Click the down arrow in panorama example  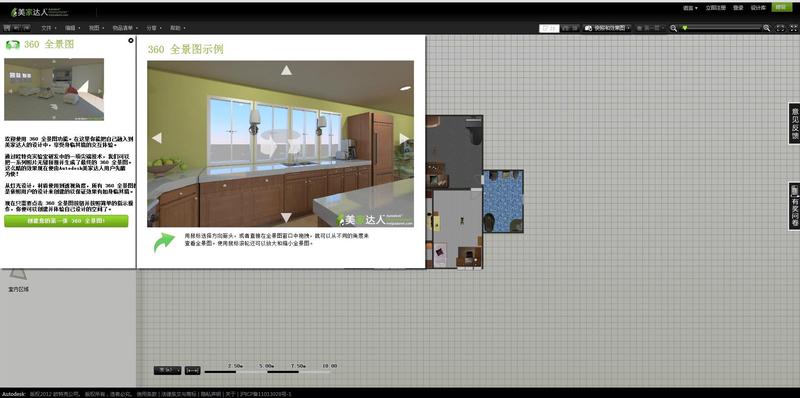286,217
